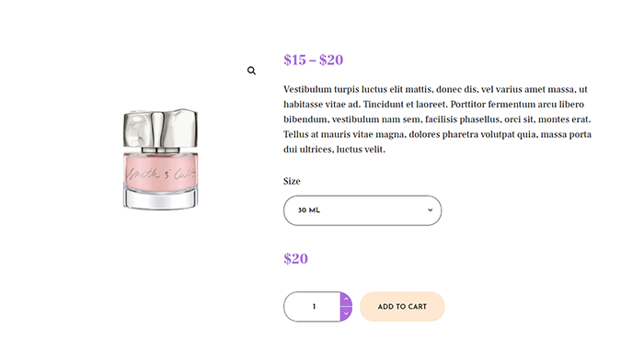Click the Vestibulum turpis luctus description line
Screen dimensions: 644x340
(435, 89)
